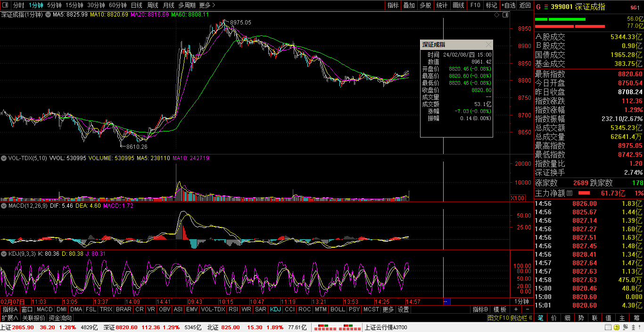This screenshot has width=644, height=332.
Task: Click the 标记 mark button
Action: coord(491,5)
